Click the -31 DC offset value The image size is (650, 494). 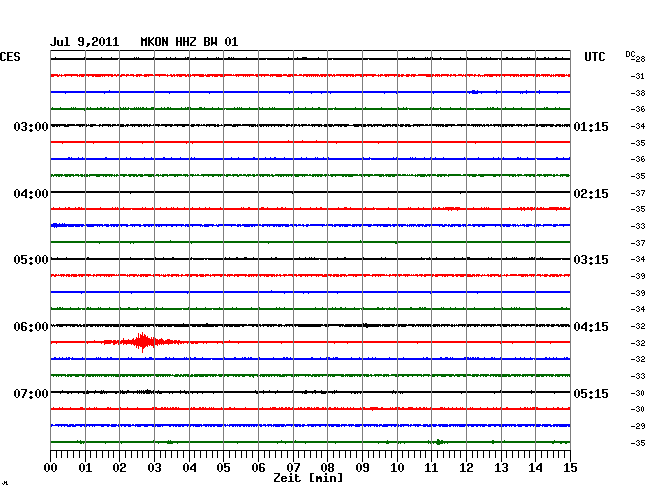638,76
